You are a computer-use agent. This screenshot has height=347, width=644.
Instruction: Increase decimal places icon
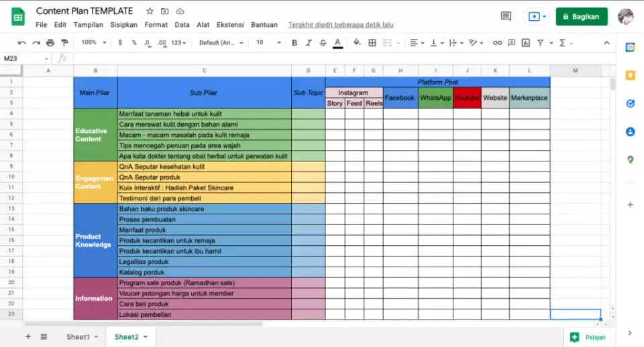(162, 43)
